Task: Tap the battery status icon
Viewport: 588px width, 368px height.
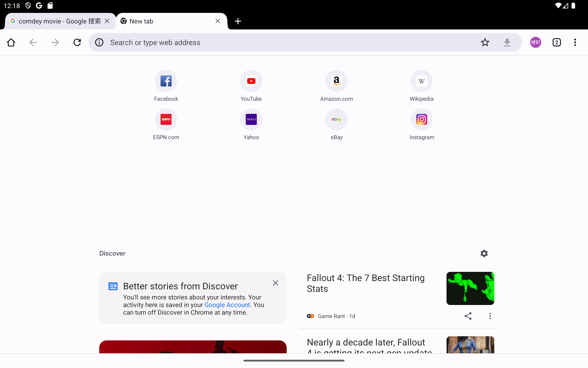Action: [573, 6]
